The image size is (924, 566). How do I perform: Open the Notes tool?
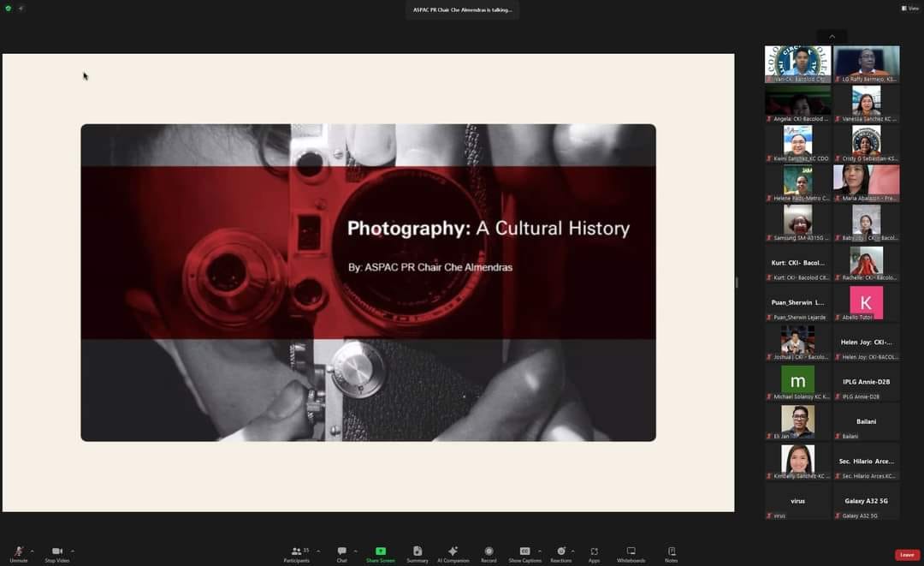click(x=672, y=553)
